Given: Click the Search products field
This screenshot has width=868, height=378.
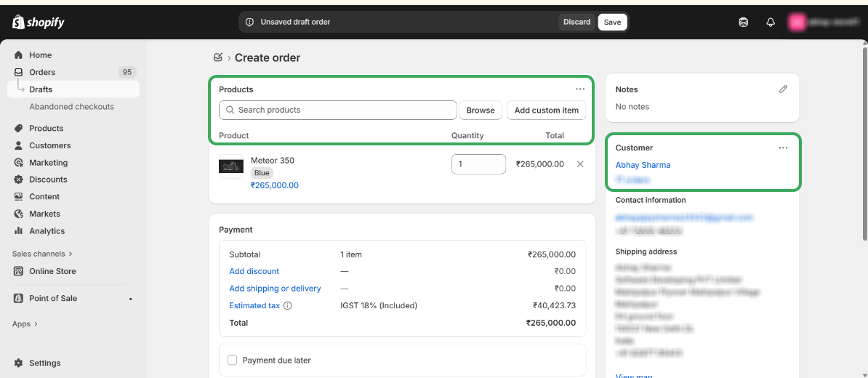Looking at the screenshot, I should (338, 110).
